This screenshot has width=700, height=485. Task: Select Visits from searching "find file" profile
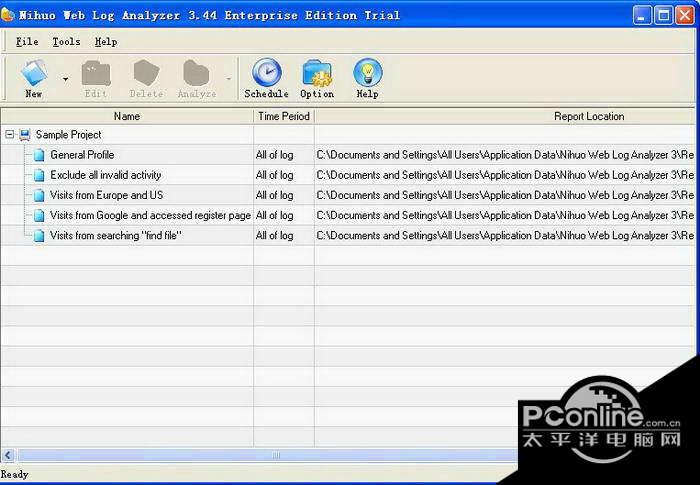coord(116,235)
